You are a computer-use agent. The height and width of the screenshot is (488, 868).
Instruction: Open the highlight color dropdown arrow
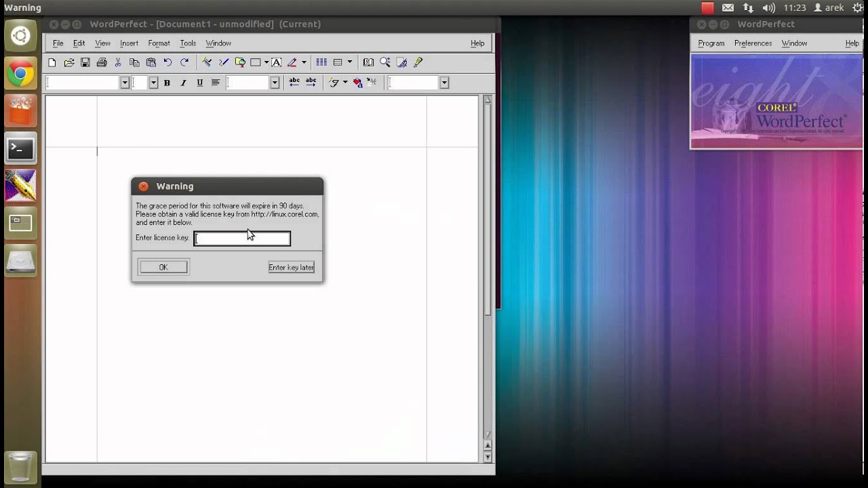point(303,62)
